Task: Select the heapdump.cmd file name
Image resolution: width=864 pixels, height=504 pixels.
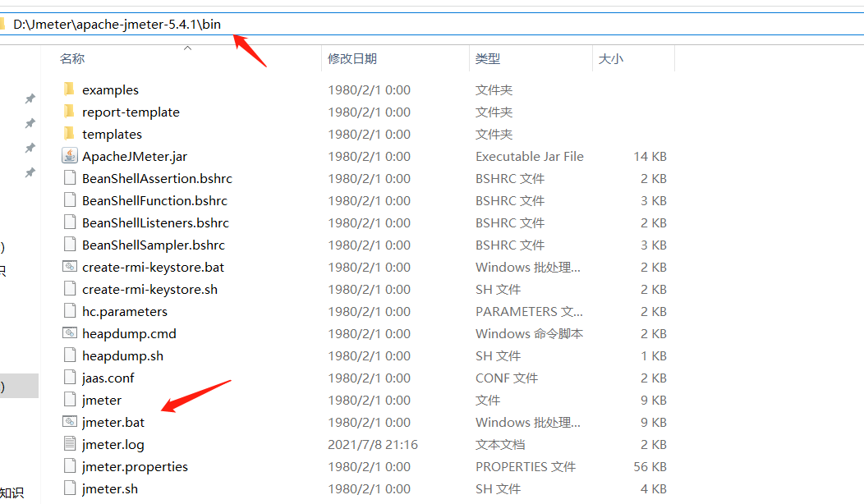Action: pos(130,334)
